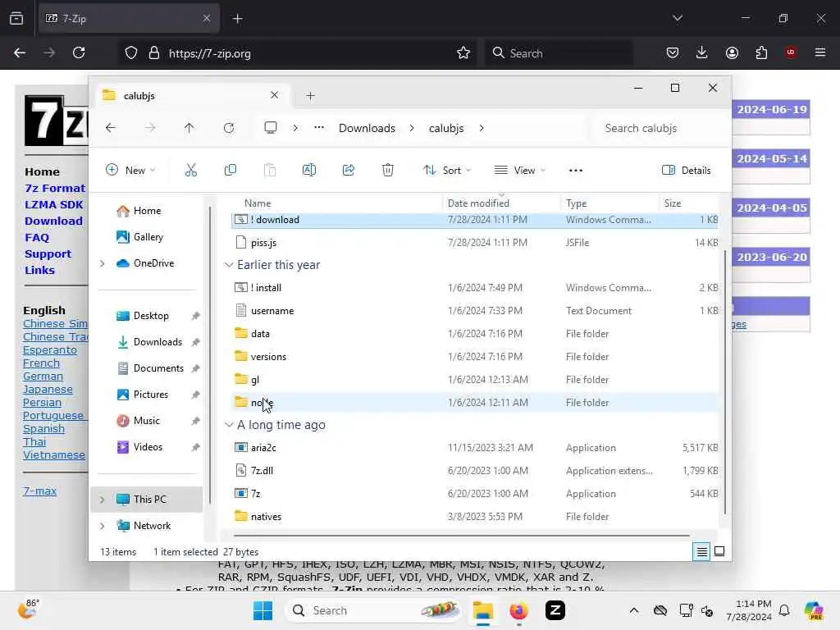The height and width of the screenshot is (630, 840).
Task: Toggle the Details pane in Explorer
Action: pyautogui.click(x=687, y=171)
